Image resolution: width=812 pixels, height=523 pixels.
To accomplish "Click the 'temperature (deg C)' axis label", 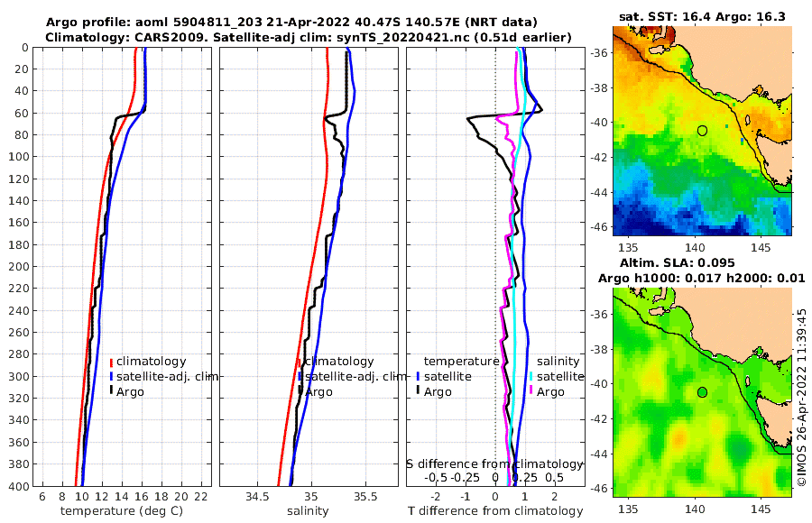I will 122,511.
